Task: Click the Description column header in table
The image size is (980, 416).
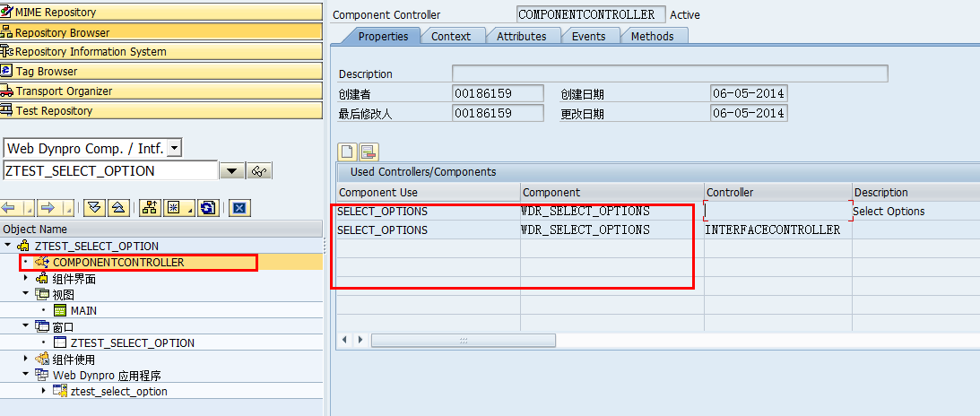Action: 915,193
